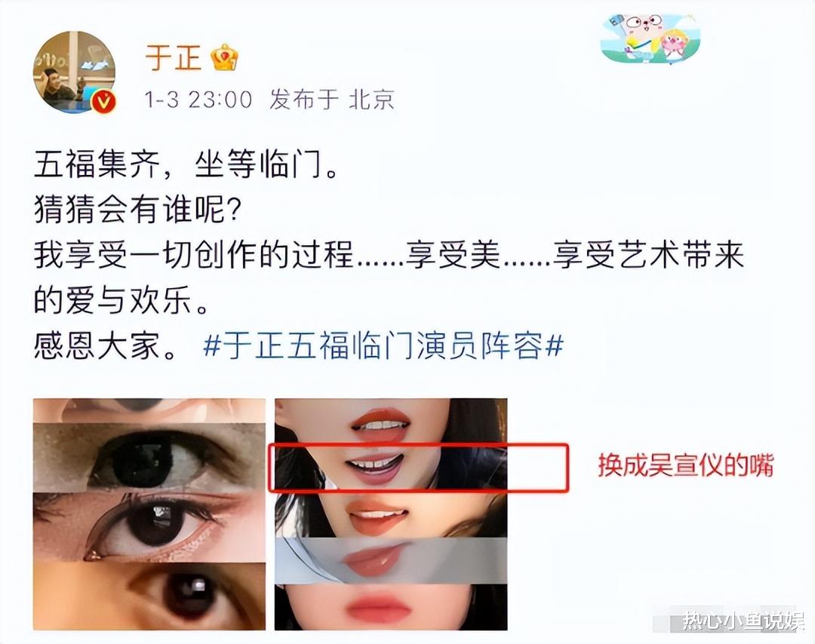This screenshot has width=815, height=644.
Task: Click the red-outlined mouth strip
Action: 418,467
